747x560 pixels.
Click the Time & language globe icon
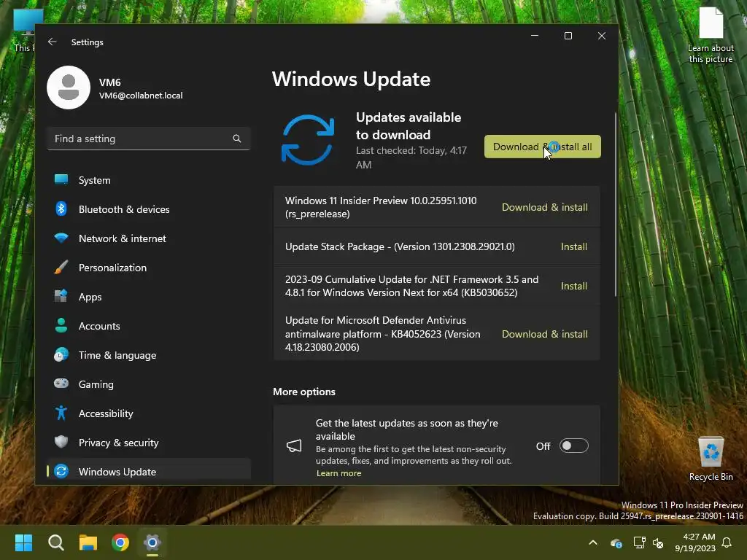[61, 355]
